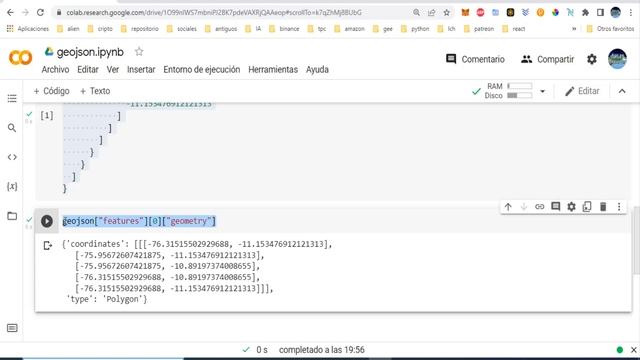The width and height of the screenshot is (640, 360).
Task: Open the search sidebar icon
Action: point(12,128)
